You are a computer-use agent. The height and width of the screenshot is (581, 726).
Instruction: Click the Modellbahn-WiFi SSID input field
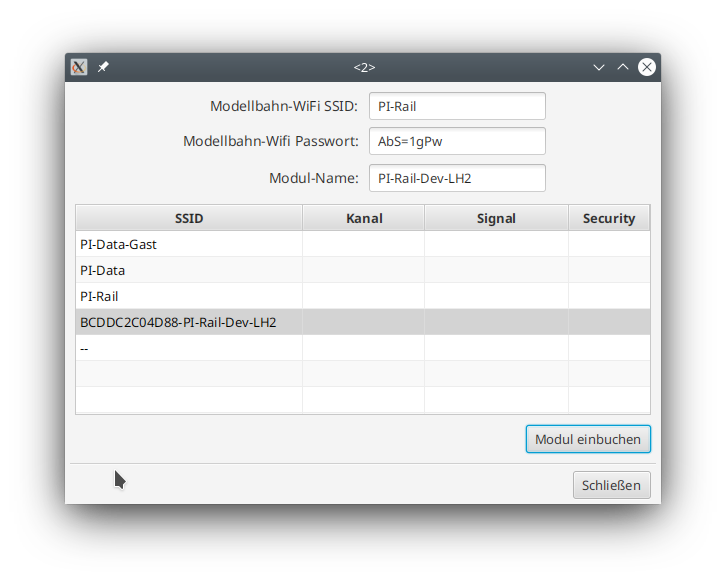(457, 106)
